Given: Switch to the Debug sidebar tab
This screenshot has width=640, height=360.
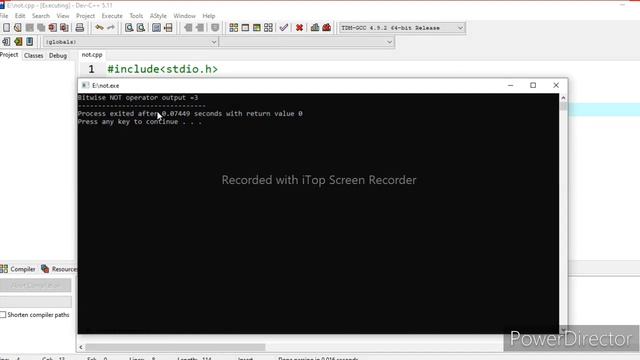Looking at the screenshot, I should coord(58,55).
